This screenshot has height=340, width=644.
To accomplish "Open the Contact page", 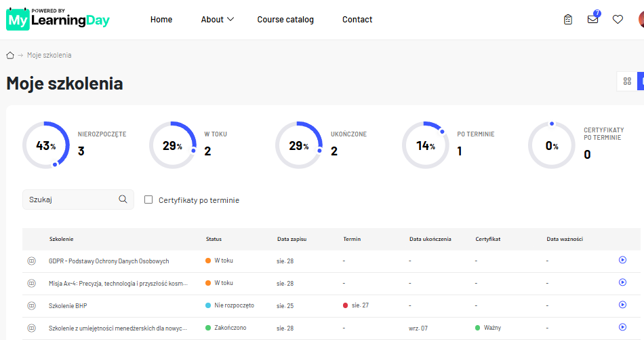I will coord(357,19).
